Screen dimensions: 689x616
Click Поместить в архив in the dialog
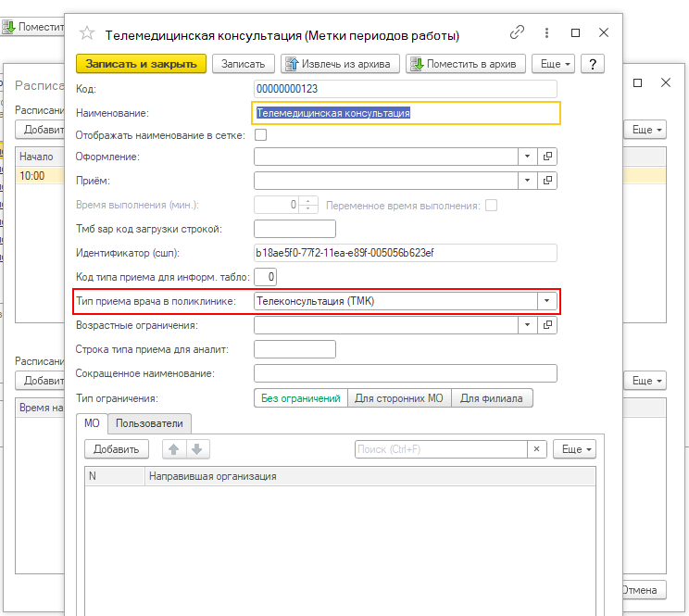[x=466, y=64]
